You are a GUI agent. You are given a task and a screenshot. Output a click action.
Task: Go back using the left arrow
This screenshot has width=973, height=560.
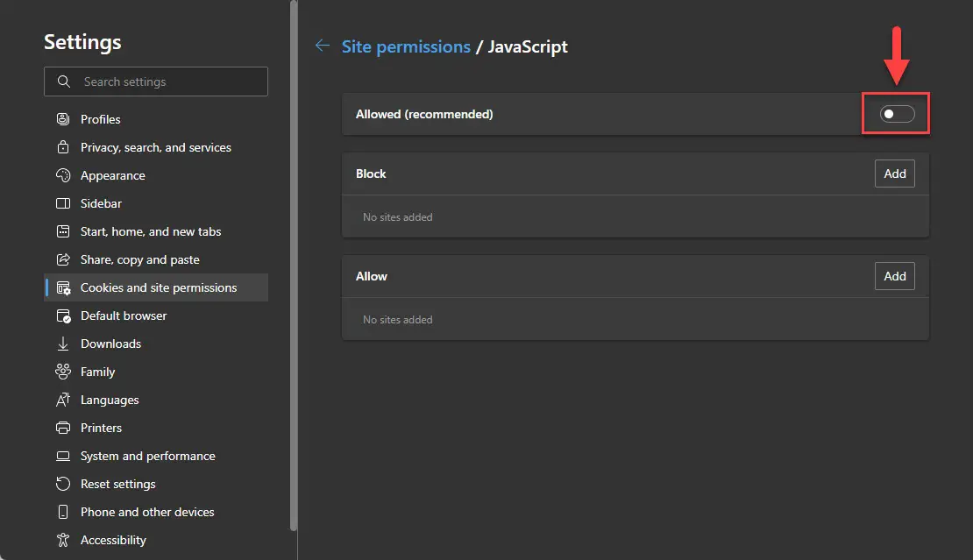322,46
